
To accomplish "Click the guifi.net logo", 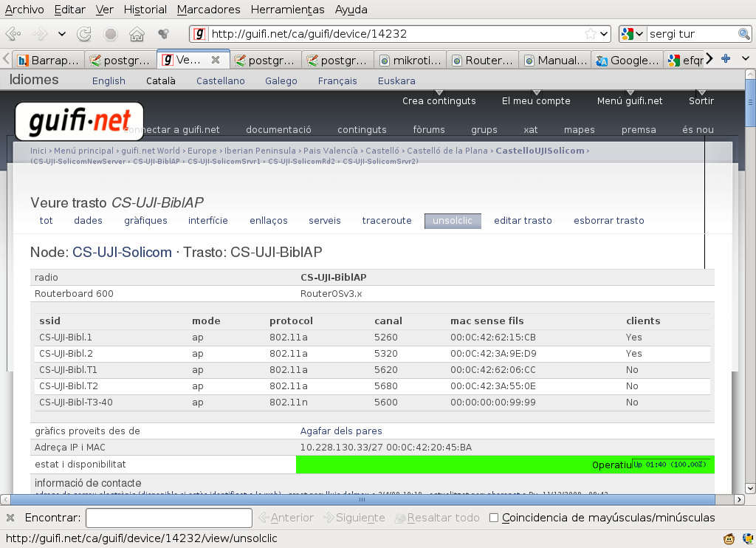I will [x=80, y=121].
